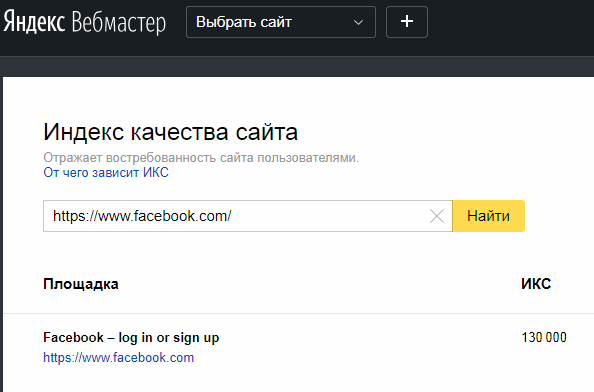Open the От чего зависит ИКС link
Image resolution: width=594 pixels, height=392 pixels.
106,173
